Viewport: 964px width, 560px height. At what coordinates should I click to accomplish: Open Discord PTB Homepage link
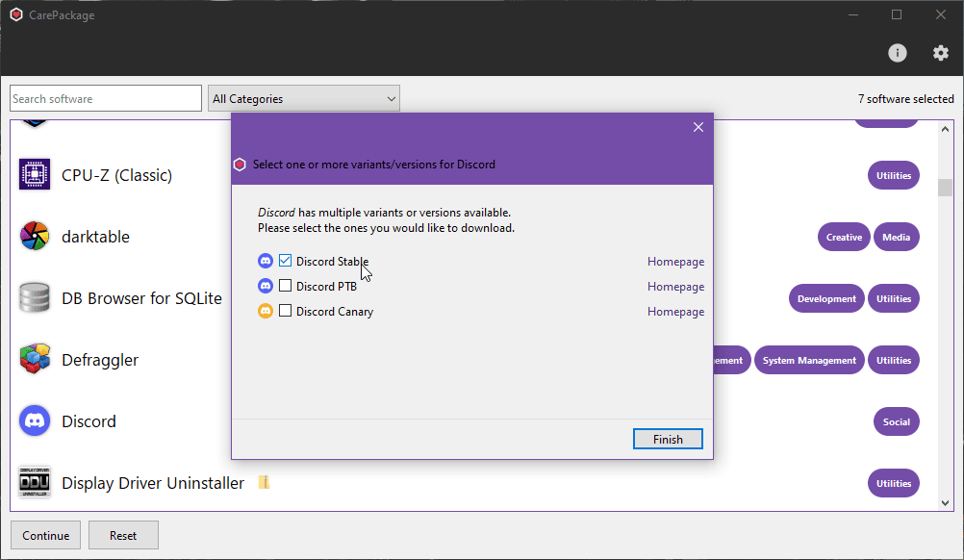(x=675, y=287)
